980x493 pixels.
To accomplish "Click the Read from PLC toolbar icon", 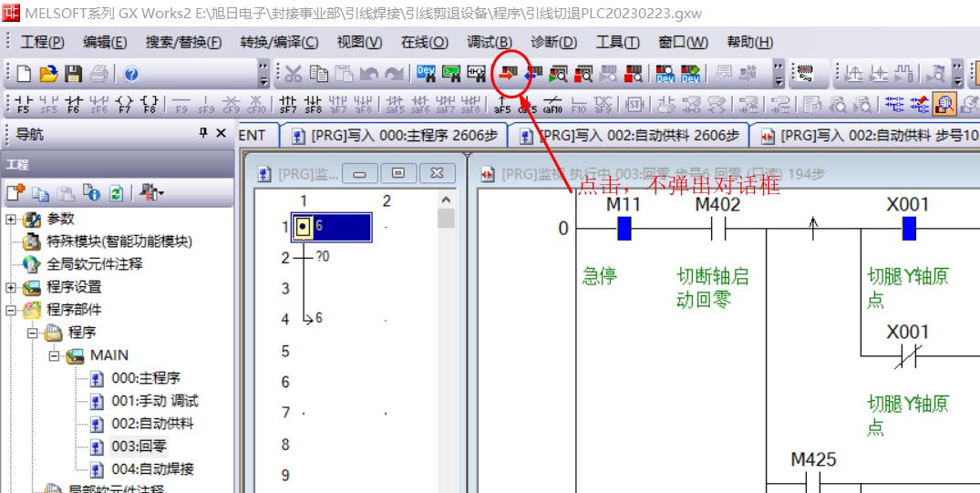I will [531, 74].
